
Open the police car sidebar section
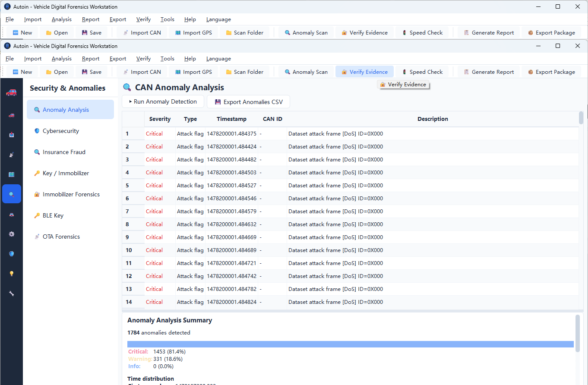click(x=11, y=214)
